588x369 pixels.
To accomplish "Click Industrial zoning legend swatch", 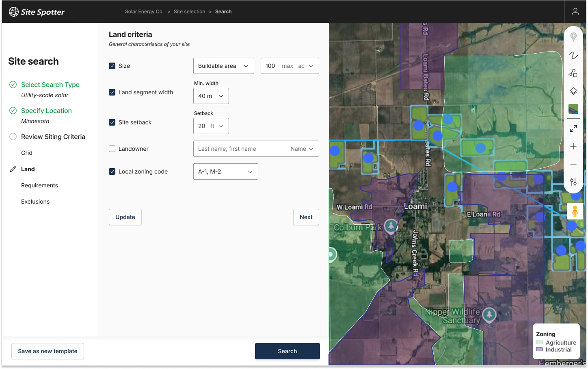I will (x=539, y=349).
